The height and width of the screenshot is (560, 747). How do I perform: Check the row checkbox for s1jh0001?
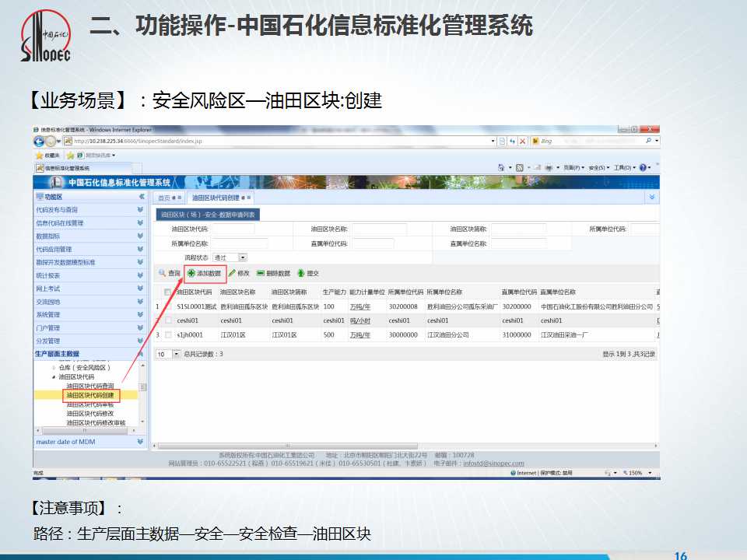(168, 334)
